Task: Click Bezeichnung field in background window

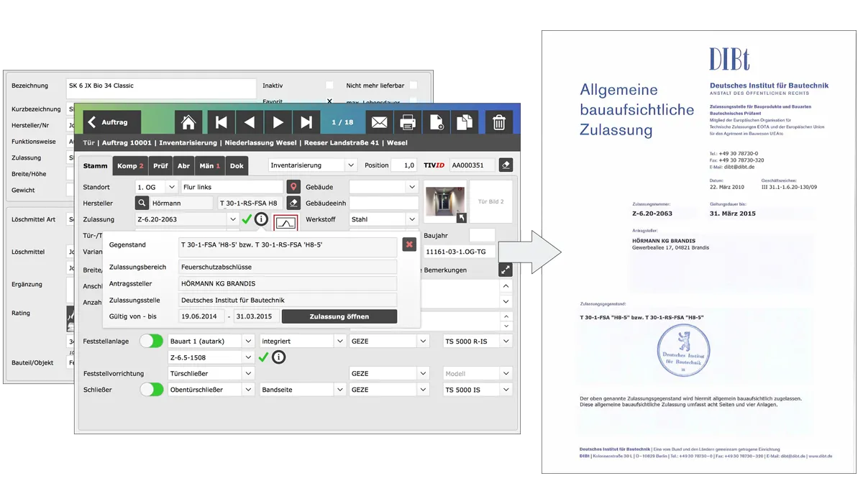Action: (161, 88)
